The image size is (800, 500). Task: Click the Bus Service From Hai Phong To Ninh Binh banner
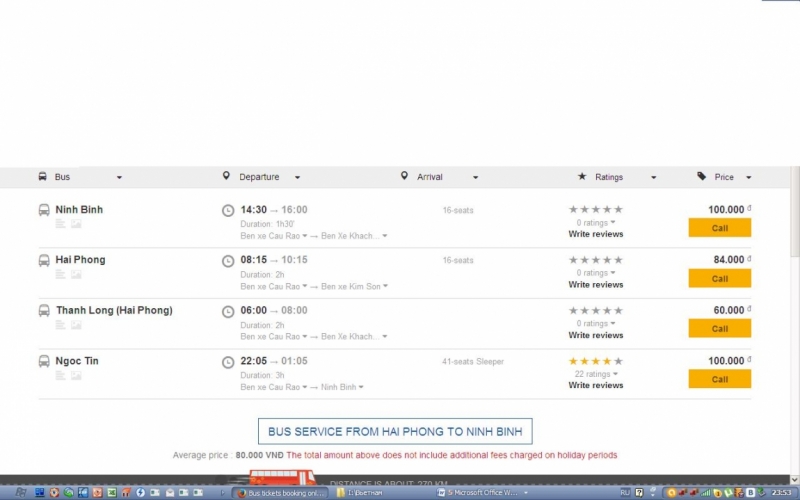395,431
